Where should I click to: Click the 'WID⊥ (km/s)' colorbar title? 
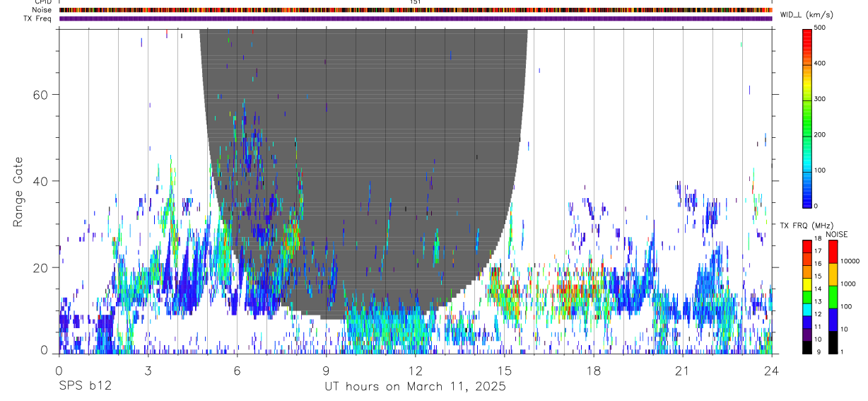(x=807, y=15)
